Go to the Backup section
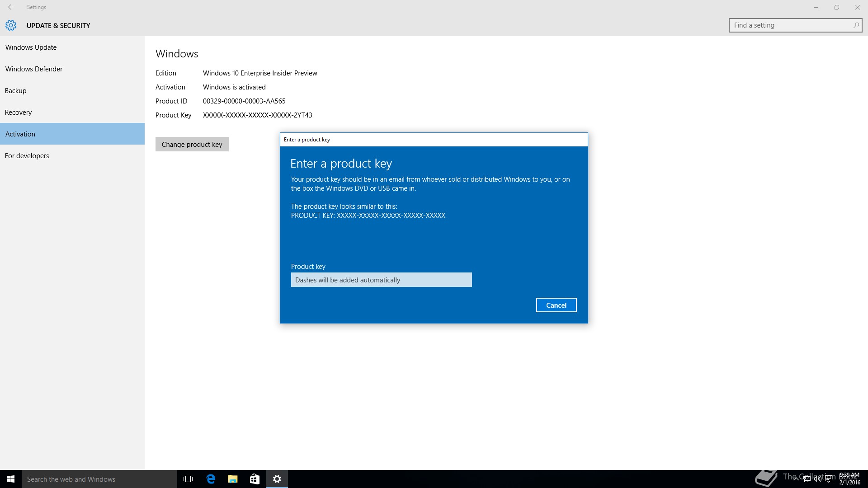The image size is (868, 488). (72, 90)
